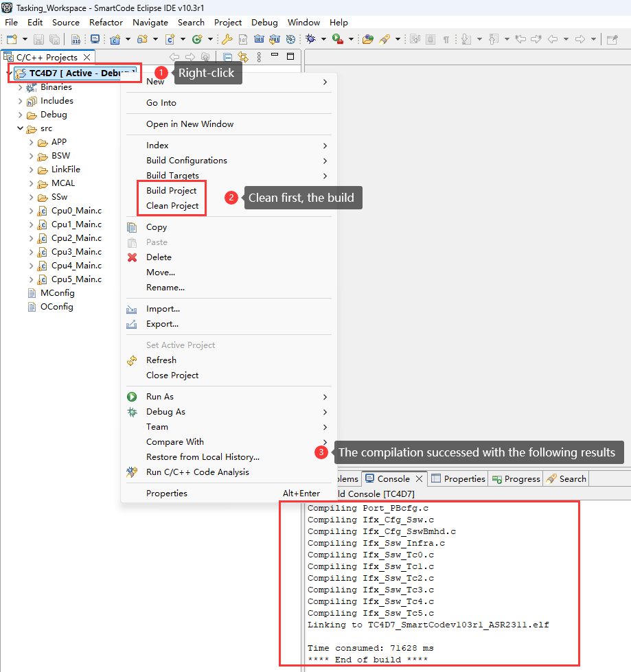This screenshot has height=672, width=631.
Task: Choose Clean Project in context menu
Action: 172,206
